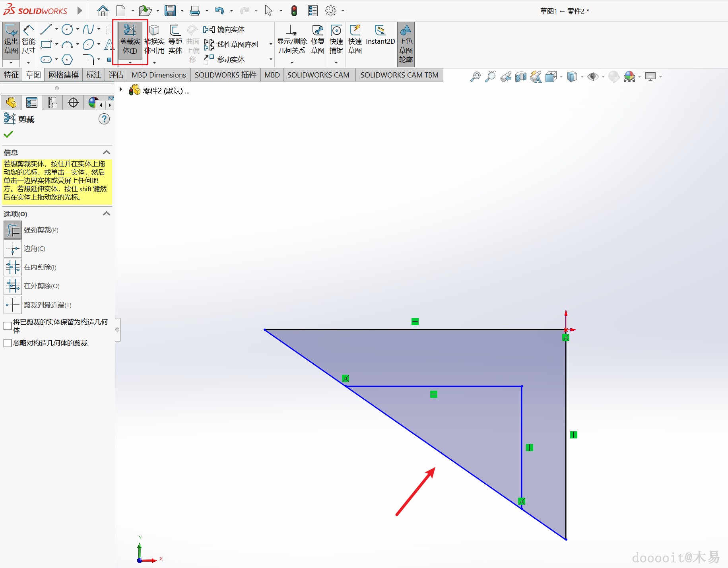The height and width of the screenshot is (568, 728).
Task: Expand the SOLIDWORKS menu flyout arrow
Action: tap(80, 10)
